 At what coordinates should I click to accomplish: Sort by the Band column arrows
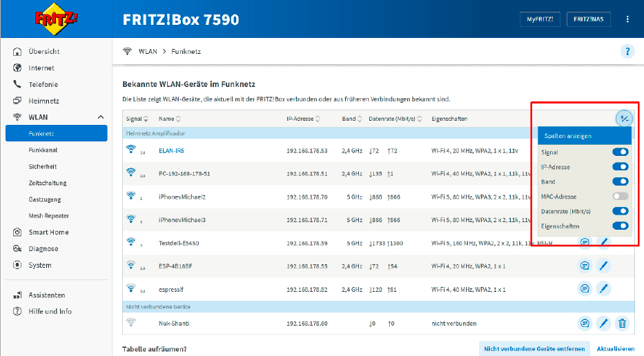360,119
